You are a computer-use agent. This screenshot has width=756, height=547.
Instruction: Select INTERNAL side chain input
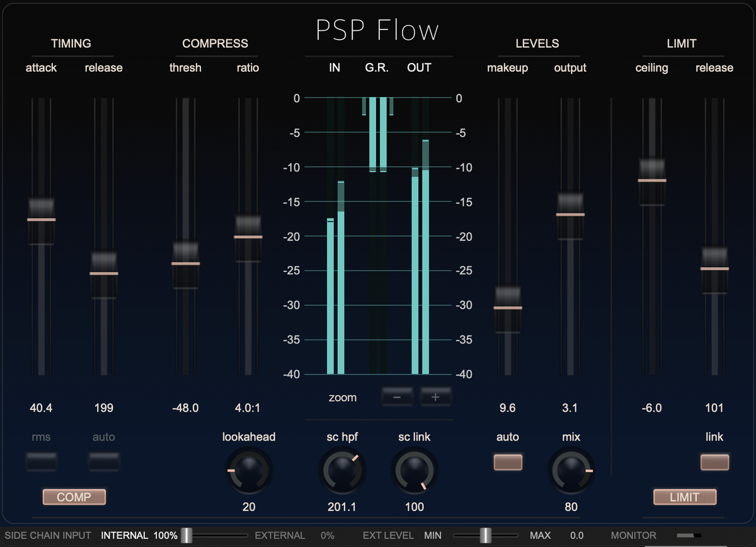point(124,535)
